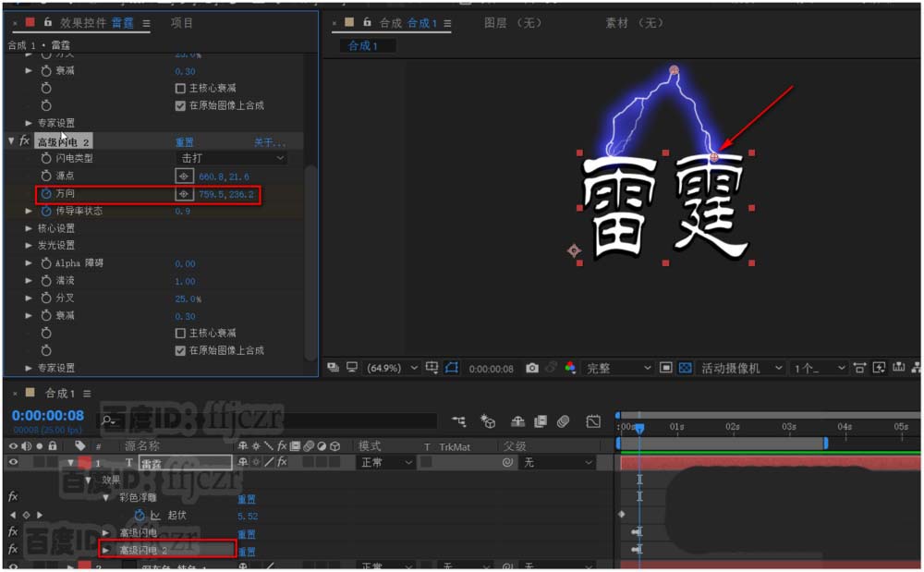
Task: Enable motion blur icon in timeline
Action: click(563, 421)
